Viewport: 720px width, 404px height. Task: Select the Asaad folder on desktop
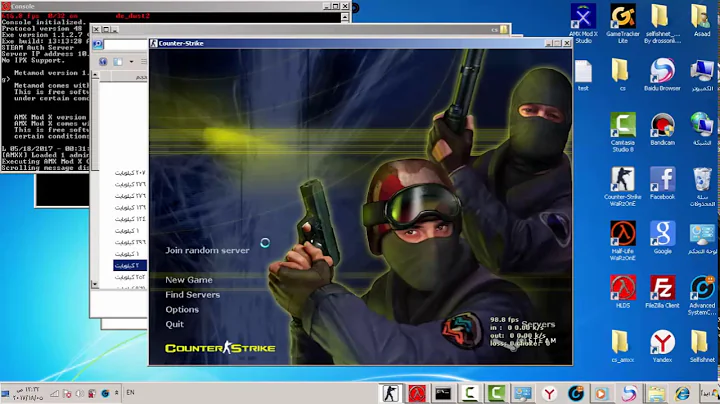(x=702, y=21)
